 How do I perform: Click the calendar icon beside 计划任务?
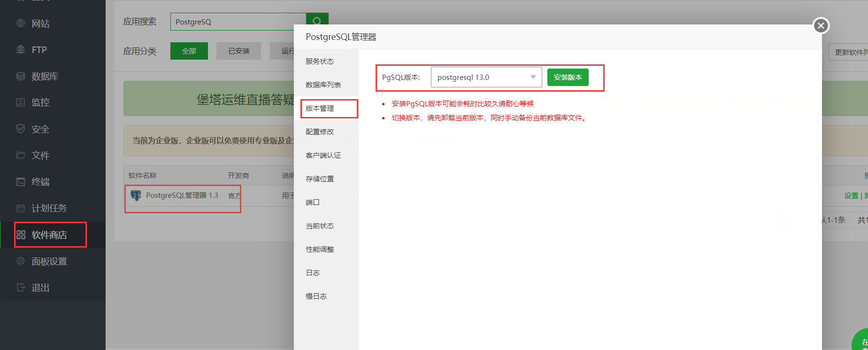click(x=21, y=208)
